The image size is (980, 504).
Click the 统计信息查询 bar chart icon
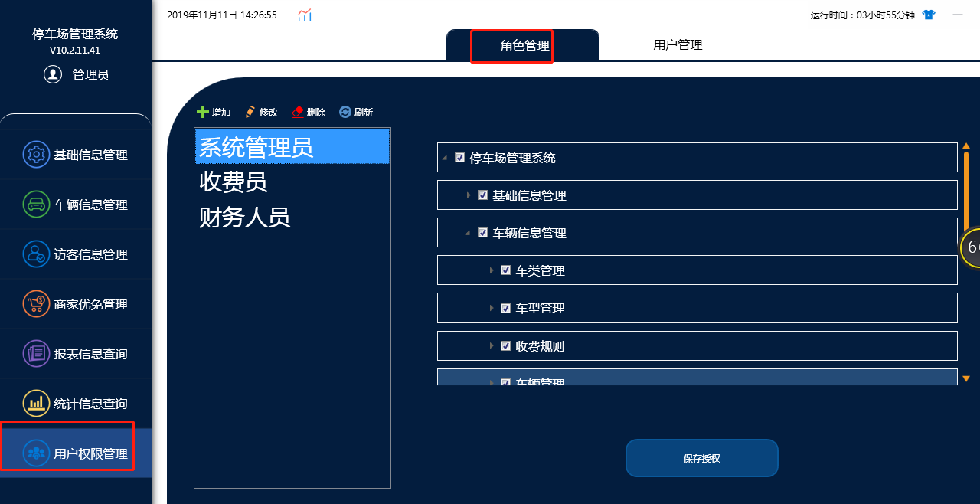[x=36, y=404]
